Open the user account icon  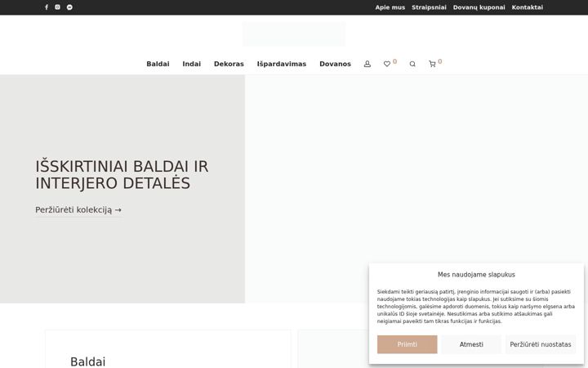[367, 65]
